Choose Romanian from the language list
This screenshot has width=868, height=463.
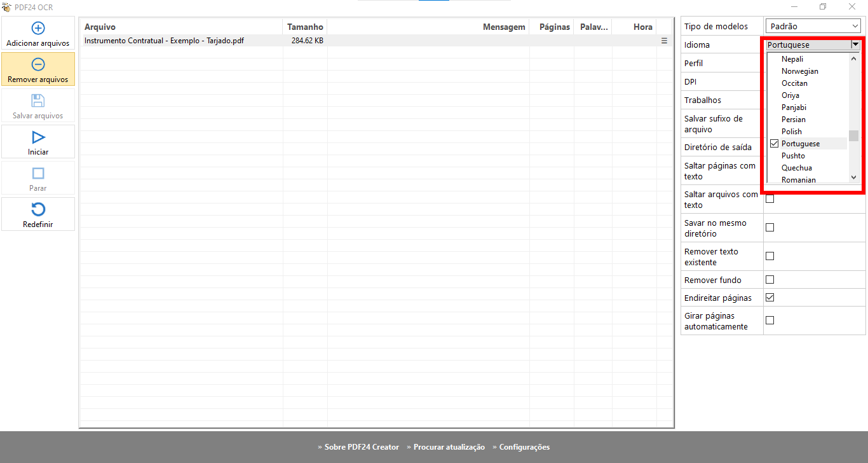[x=798, y=180]
